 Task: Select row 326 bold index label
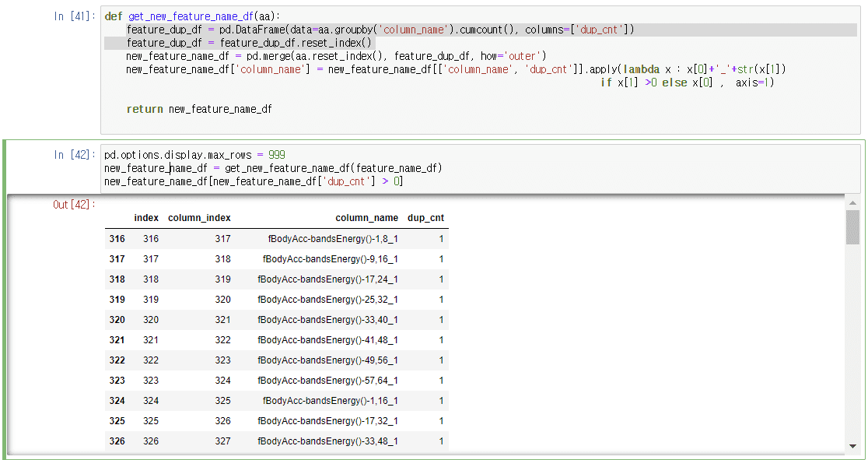(117, 441)
